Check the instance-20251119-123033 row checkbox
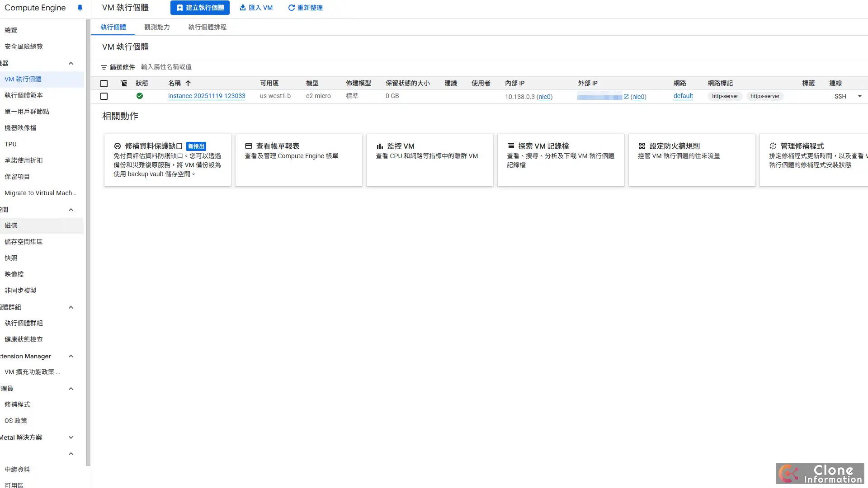Viewport: 868px width, 488px height. point(104,96)
